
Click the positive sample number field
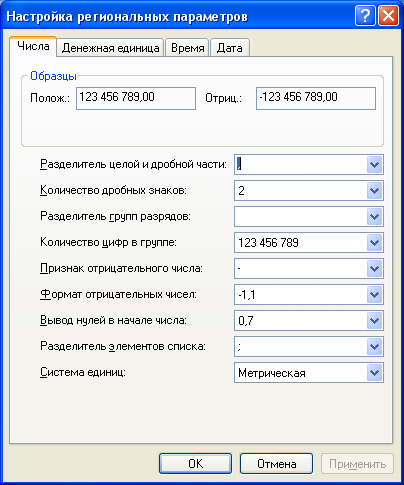coord(136,98)
